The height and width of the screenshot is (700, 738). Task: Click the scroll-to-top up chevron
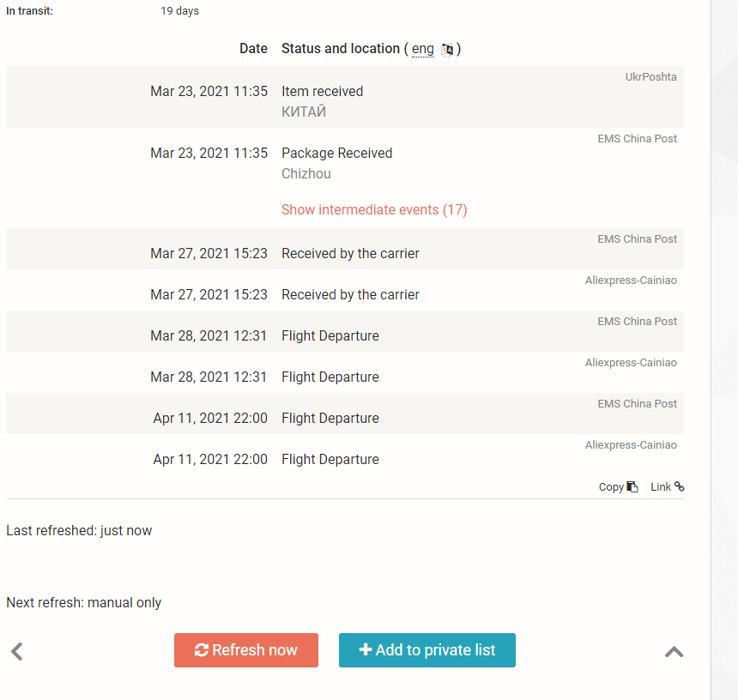[x=674, y=652]
